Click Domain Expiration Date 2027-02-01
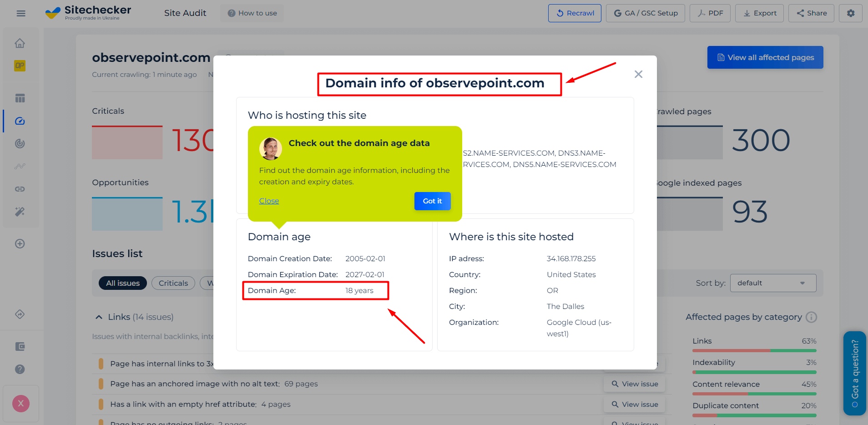 pyautogui.click(x=365, y=274)
